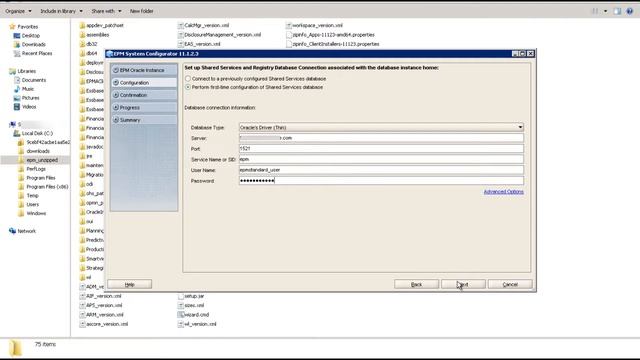This screenshot has width=640, height=360.
Task: Open Pictures library
Action: coord(27,98)
